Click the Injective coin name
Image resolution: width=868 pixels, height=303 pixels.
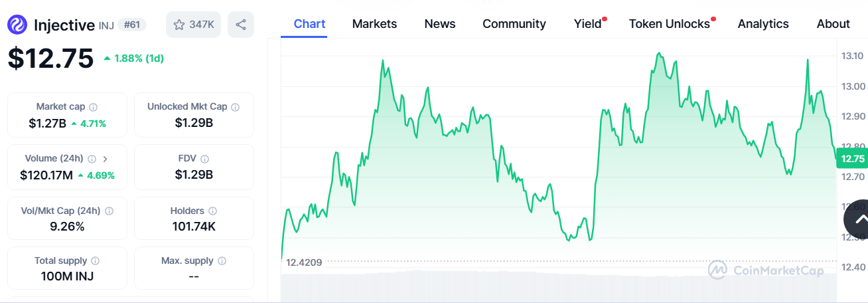tap(64, 25)
